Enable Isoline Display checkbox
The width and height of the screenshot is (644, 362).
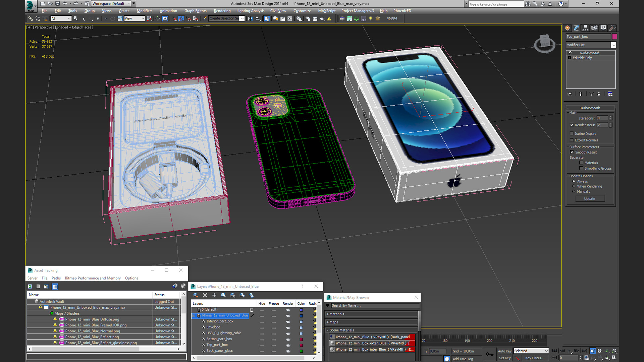[572, 134]
